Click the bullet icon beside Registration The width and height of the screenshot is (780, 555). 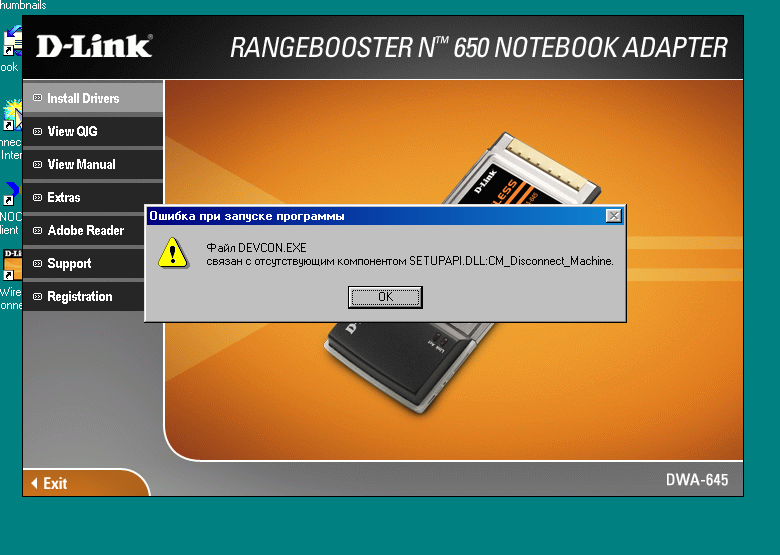point(37,296)
